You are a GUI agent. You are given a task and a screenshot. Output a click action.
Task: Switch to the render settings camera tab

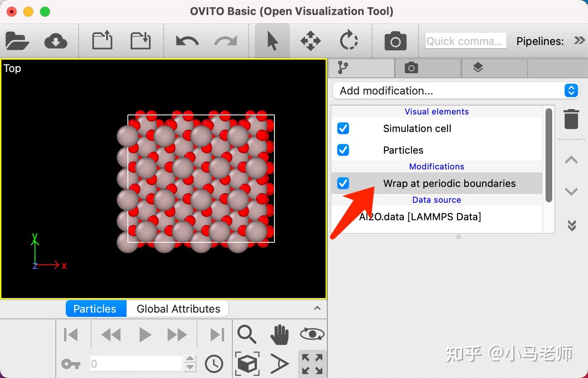411,68
